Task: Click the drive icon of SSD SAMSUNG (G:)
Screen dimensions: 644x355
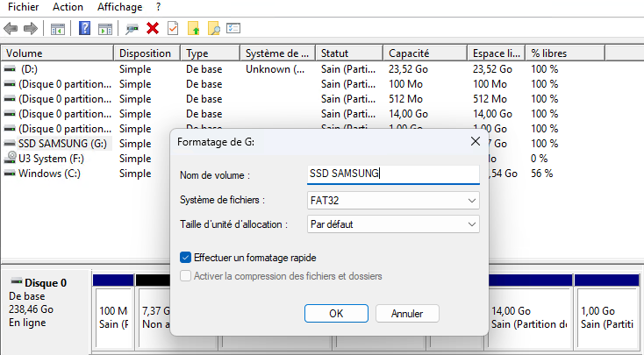Action: click(x=10, y=144)
